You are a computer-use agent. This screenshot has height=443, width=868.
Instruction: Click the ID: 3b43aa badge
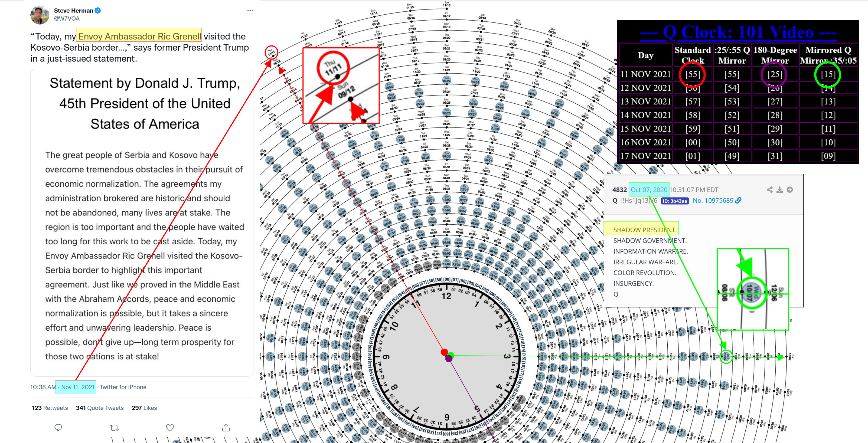(x=675, y=201)
